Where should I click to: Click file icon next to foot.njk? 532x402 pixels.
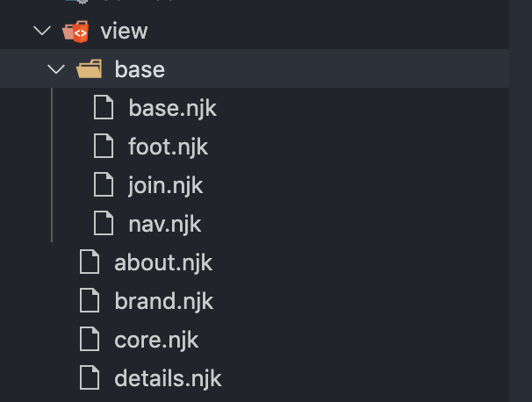pos(104,147)
